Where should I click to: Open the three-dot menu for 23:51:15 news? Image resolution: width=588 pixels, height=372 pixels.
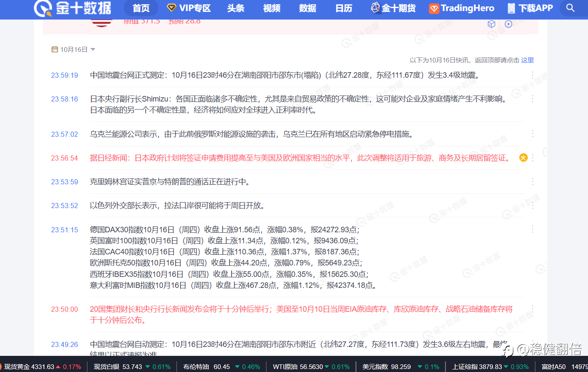tap(532, 230)
